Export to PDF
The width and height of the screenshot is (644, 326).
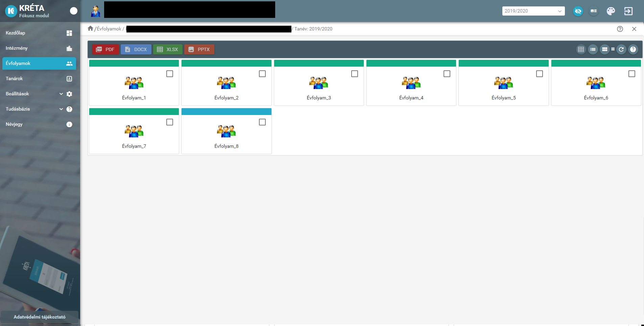(x=105, y=49)
